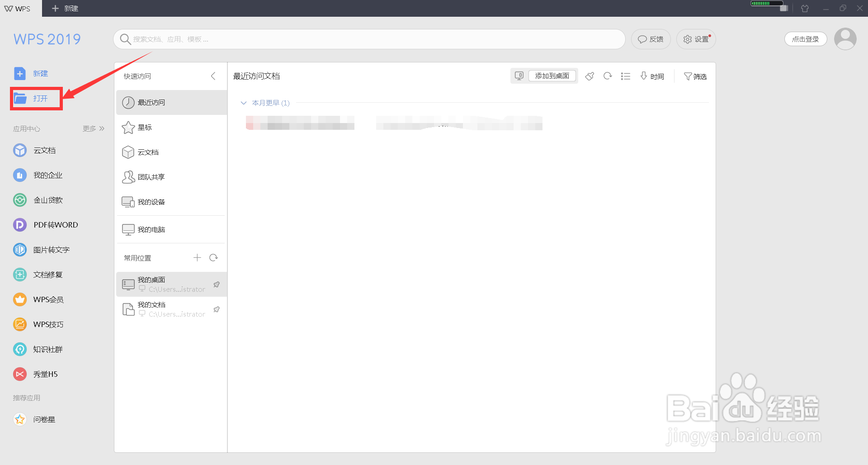Open 问卷星 recommended app
The image size is (868, 465).
pos(34,419)
